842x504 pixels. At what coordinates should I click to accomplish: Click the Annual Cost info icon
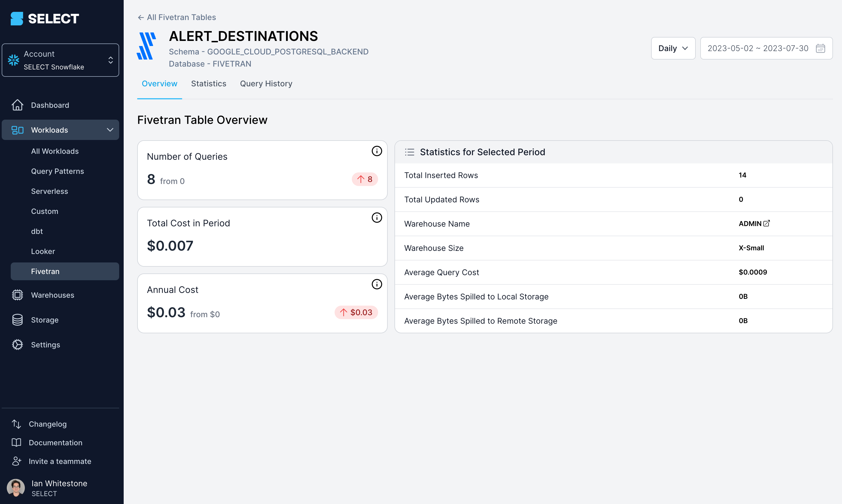(376, 284)
